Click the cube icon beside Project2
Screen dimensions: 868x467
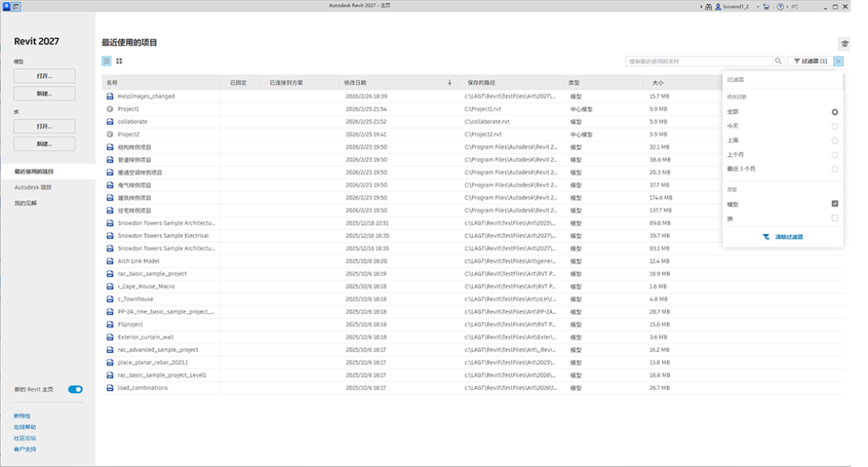pyautogui.click(x=109, y=134)
